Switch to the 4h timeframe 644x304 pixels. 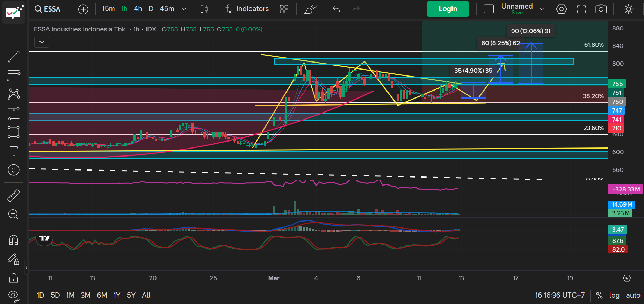click(x=138, y=9)
